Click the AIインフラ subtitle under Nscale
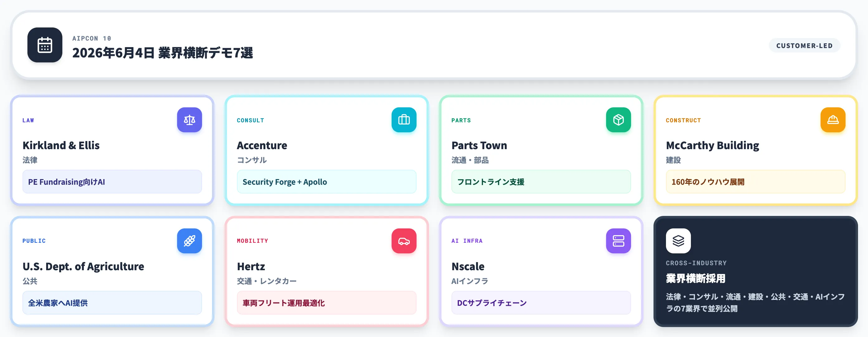The height and width of the screenshot is (337, 868). point(470,281)
